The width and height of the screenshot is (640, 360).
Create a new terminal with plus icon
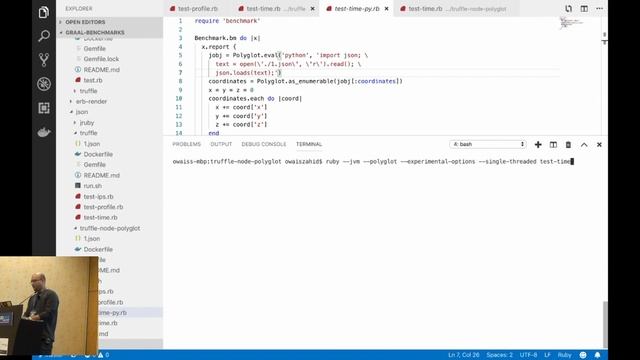click(538, 144)
